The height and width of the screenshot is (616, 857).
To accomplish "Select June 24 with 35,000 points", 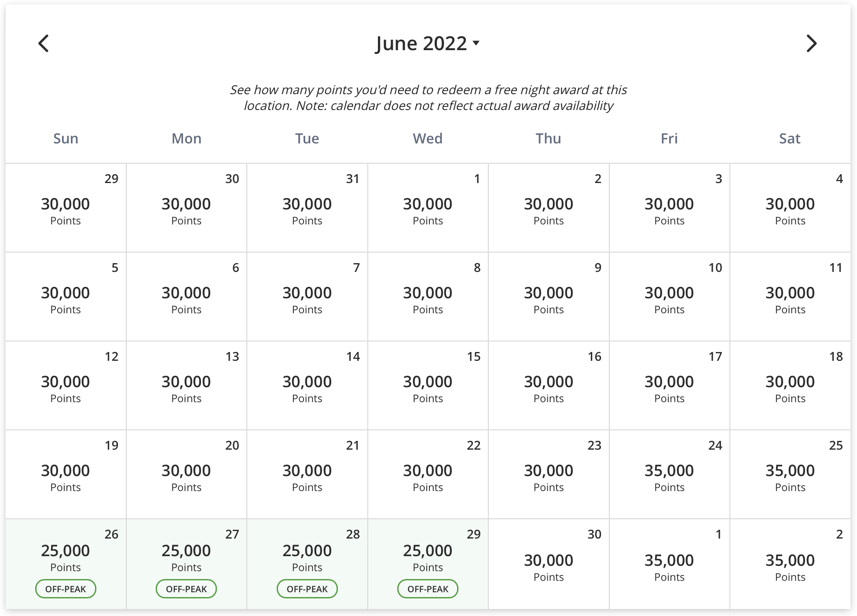I will (x=670, y=474).
